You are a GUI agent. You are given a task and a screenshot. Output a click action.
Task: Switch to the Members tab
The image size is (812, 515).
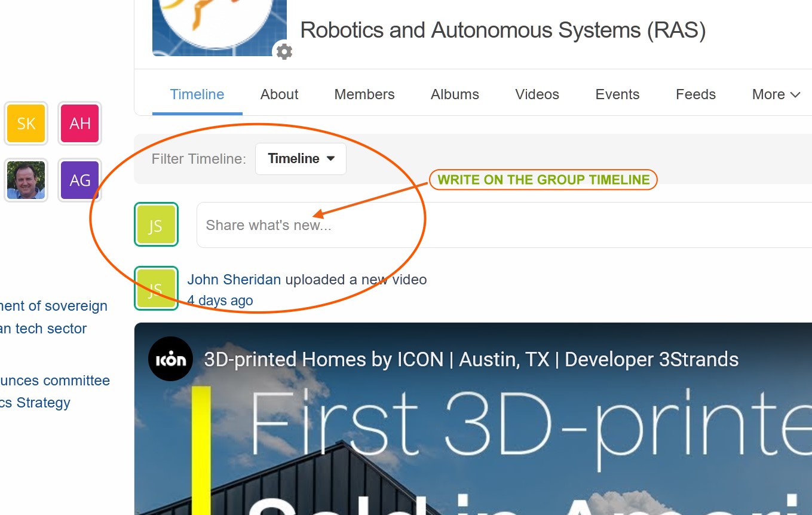point(364,94)
